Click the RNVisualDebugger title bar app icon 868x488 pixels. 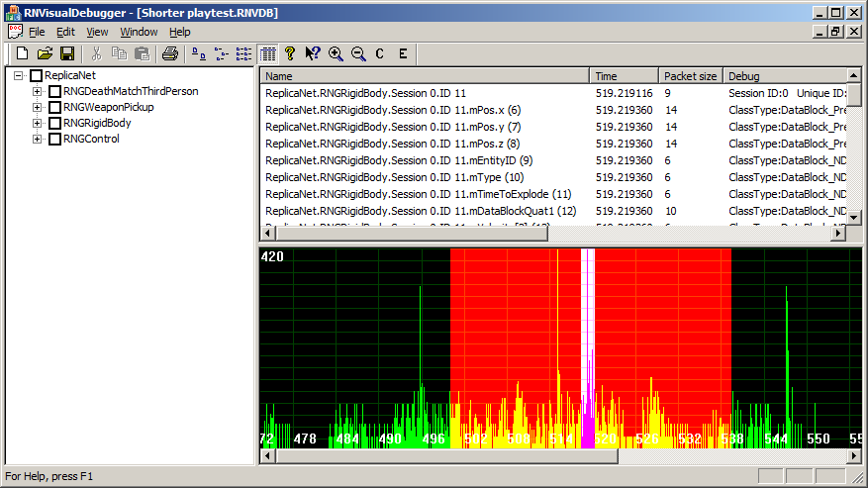12,12
